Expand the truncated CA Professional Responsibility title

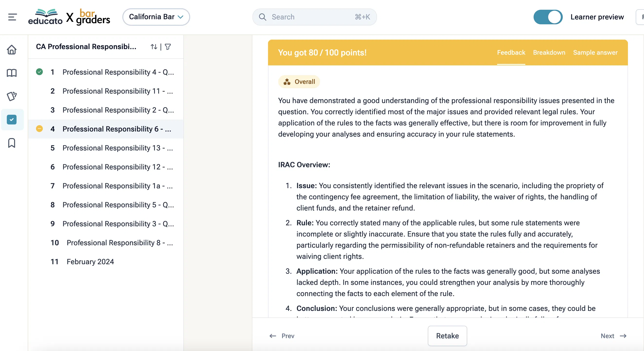[x=86, y=46]
